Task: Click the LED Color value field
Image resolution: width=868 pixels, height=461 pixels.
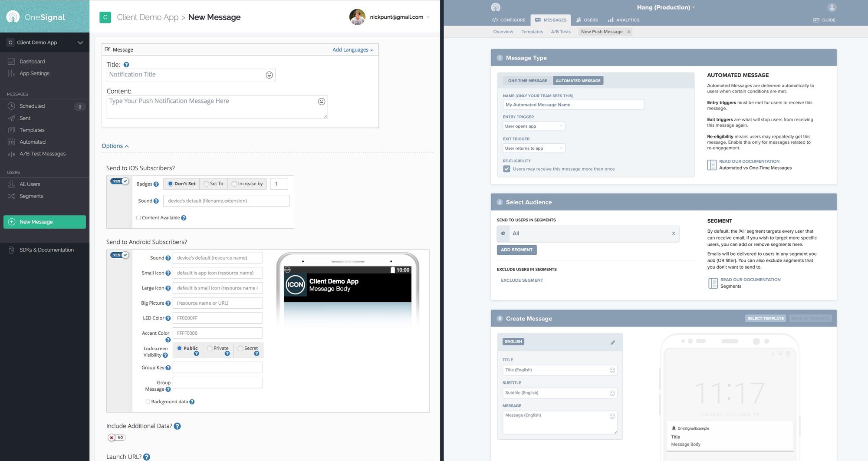Action: tap(217, 318)
